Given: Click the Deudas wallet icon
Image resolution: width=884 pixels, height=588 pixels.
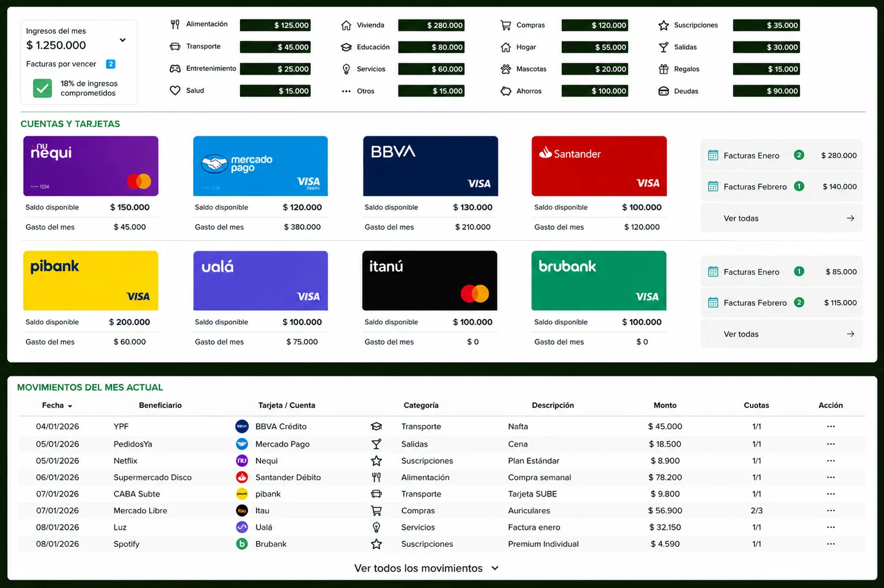Looking at the screenshot, I should pyautogui.click(x=664, y=91).
